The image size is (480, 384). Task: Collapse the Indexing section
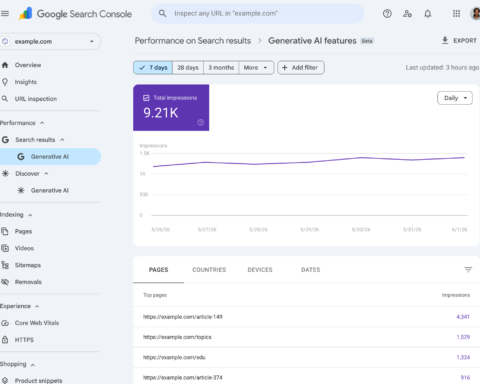coord(30,215)
